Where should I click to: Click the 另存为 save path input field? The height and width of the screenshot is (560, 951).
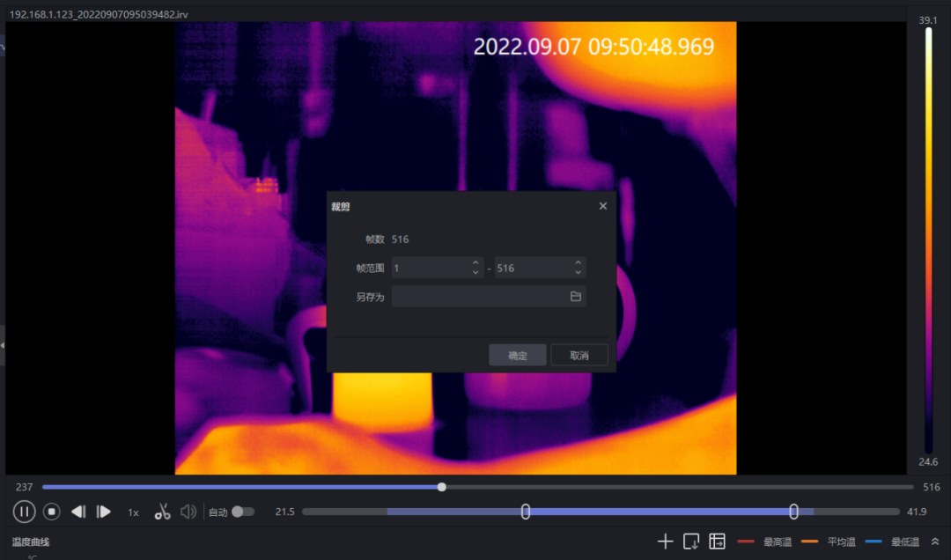click(480, 297)
